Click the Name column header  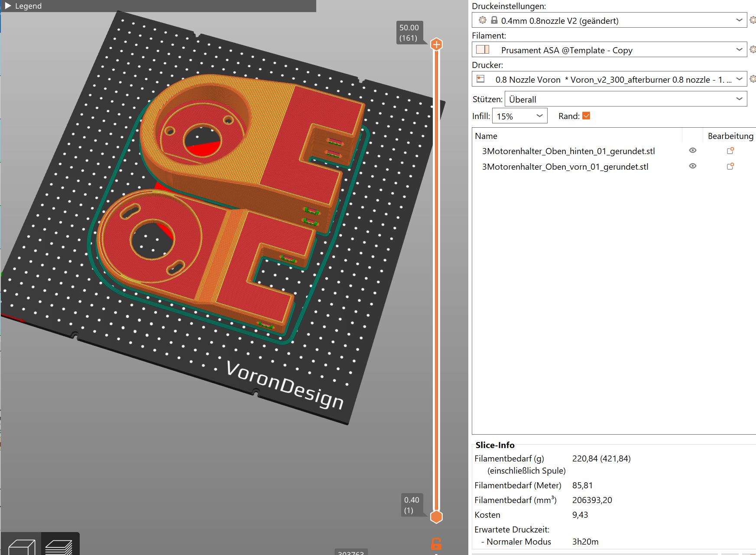[486, 136]
